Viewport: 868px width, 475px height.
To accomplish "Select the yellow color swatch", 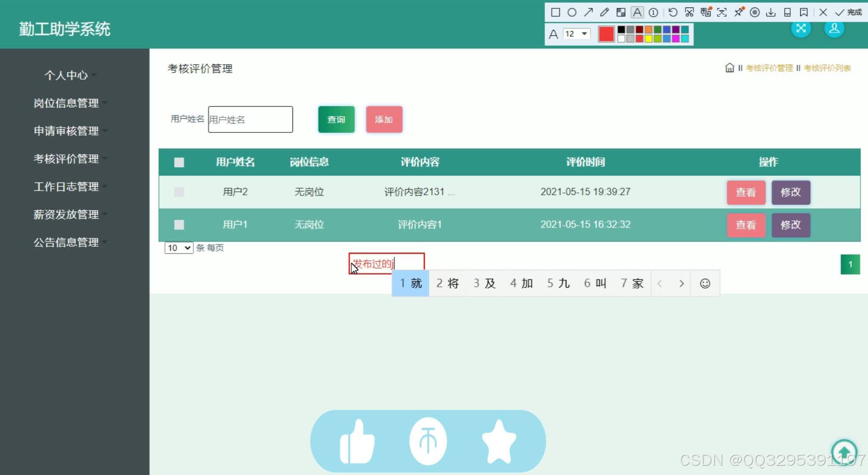I will point(648,38).
